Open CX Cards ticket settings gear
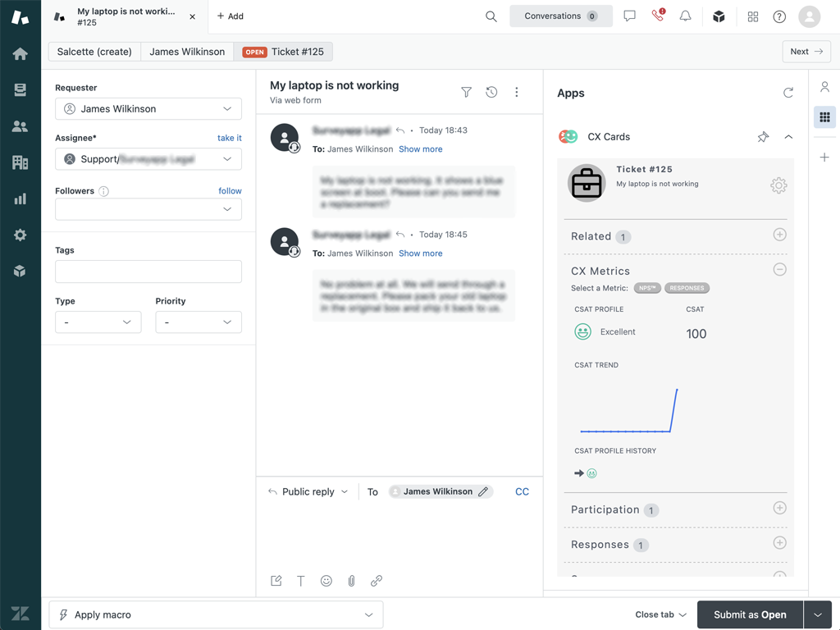Screen dimensions: 840x630 tap(778, 185)
